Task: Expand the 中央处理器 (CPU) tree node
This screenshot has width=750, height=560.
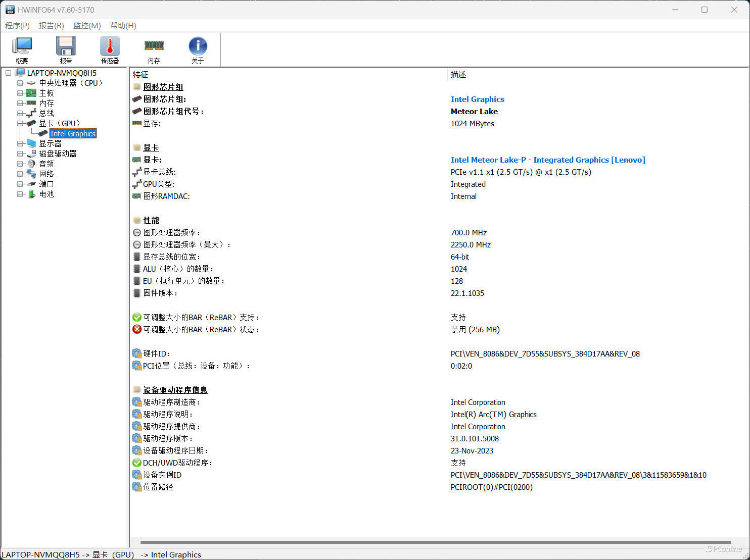Action: 20,83
